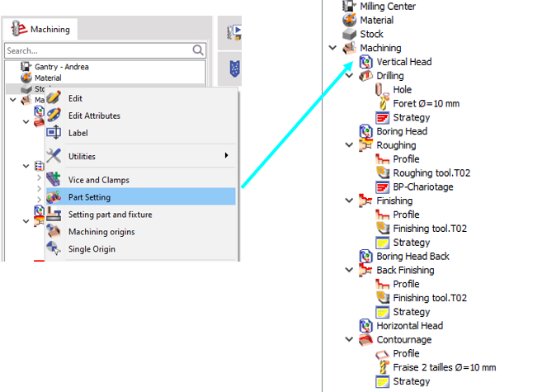Collapse the Roughing operation node
This screenshot has width=542, height=392.
coord(349,145)
